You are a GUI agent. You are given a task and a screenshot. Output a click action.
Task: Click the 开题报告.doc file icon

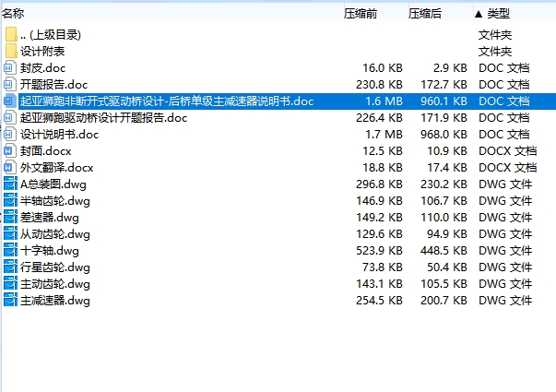[10, 85]
